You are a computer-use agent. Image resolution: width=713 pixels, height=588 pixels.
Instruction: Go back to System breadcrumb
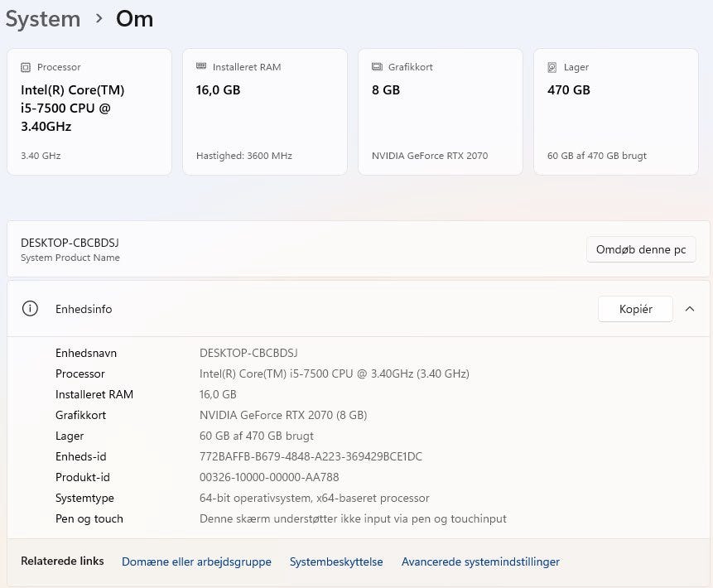[43, 19]
